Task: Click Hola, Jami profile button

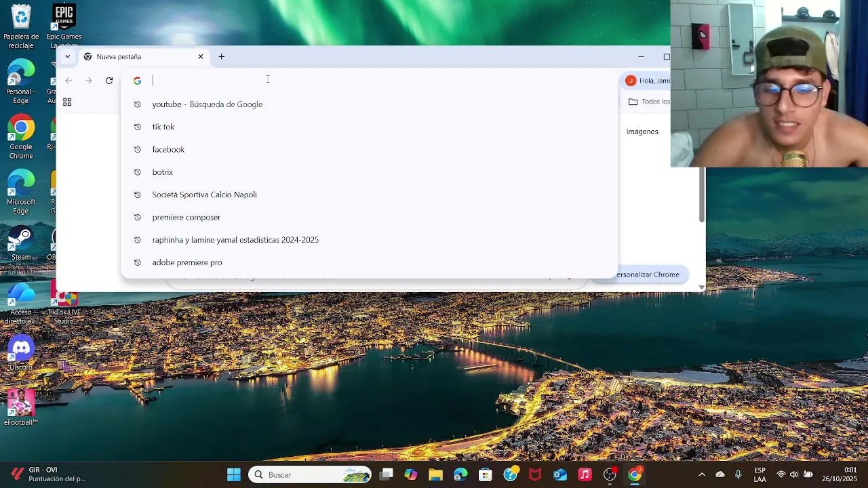Action: point(648,81)
